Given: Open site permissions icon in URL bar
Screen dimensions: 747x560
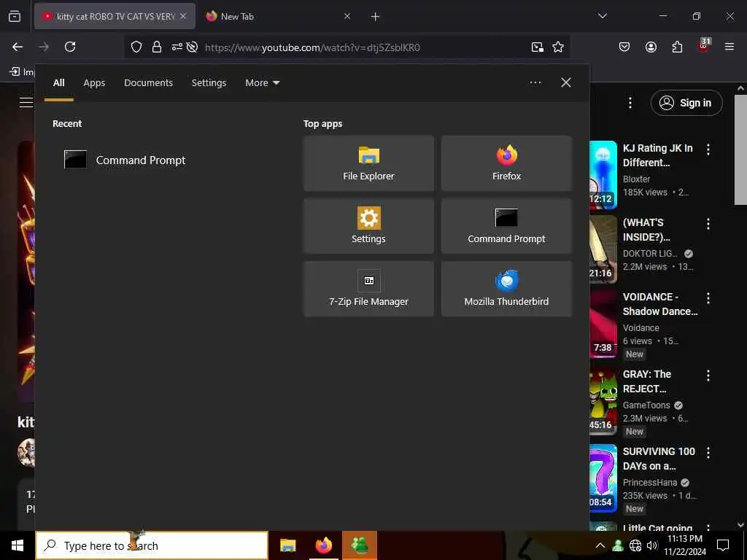Looking at the screenshot, I should [177, 47].
